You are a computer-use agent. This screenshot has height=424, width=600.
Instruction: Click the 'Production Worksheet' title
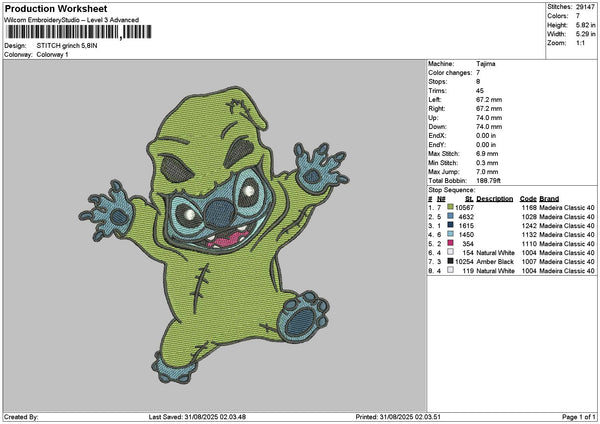point(56,9)
